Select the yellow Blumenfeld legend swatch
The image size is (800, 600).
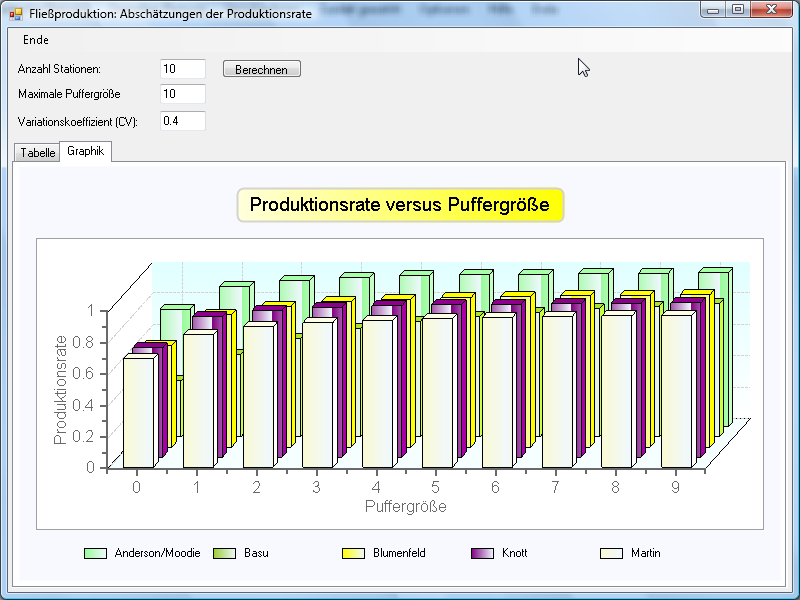(x=353, y=553)
